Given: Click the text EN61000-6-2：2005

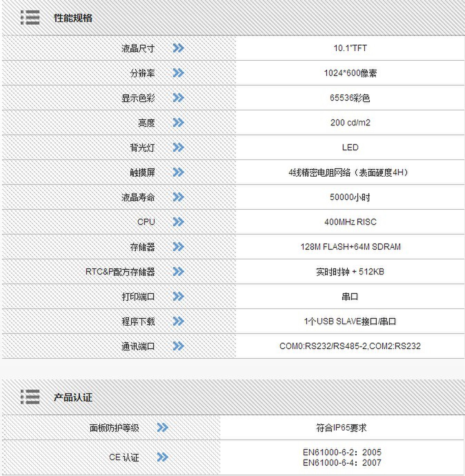Looking at the screenshot, I should [342, 452].
